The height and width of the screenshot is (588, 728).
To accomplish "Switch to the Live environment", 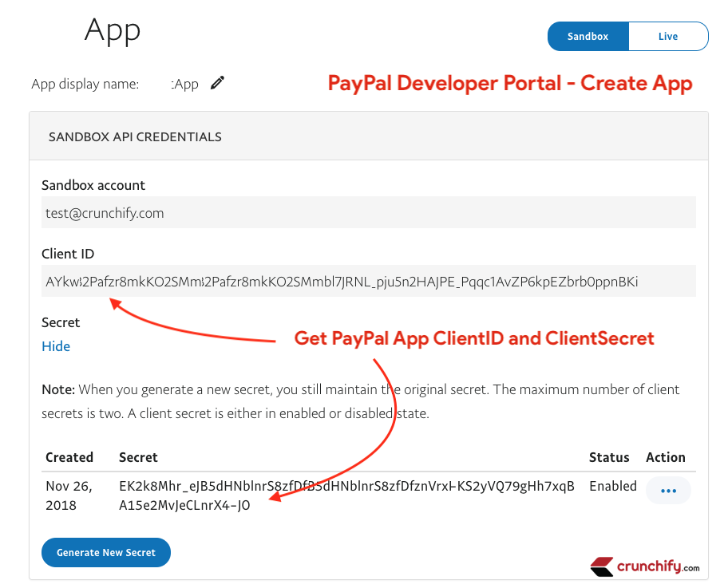I will pos(668,36).
